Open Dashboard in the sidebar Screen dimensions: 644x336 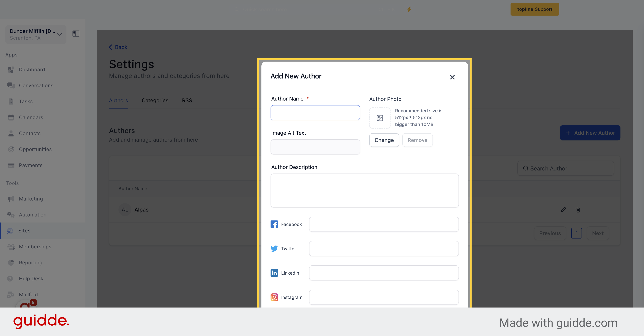point(32,70)
